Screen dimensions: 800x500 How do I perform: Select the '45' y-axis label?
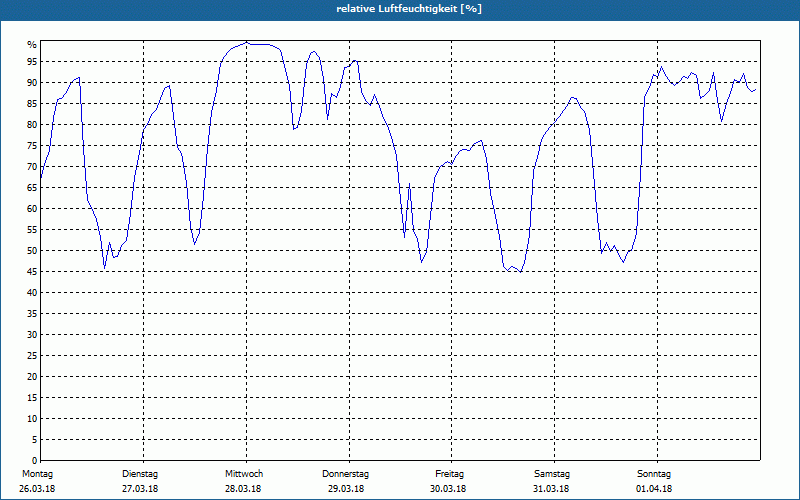click(x=32, y=272)
